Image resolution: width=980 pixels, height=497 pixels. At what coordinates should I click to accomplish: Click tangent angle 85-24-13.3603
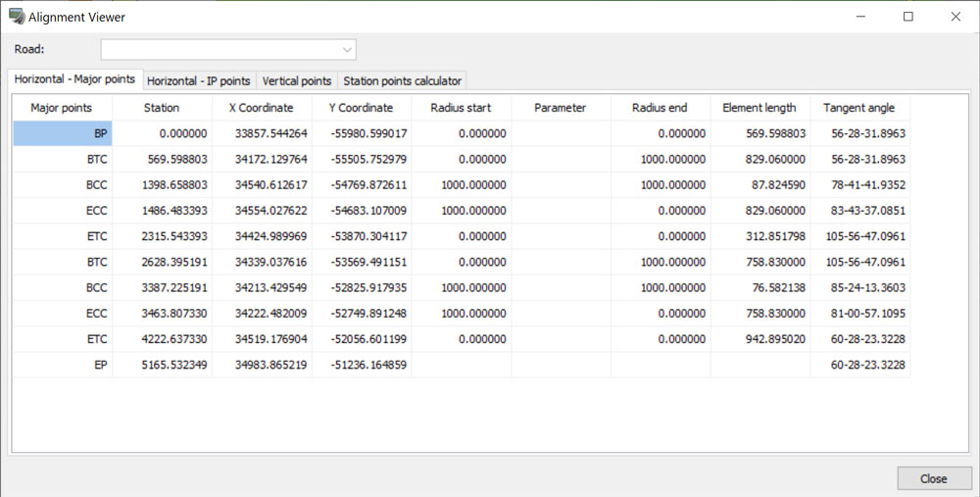click(x=860, y=287)
